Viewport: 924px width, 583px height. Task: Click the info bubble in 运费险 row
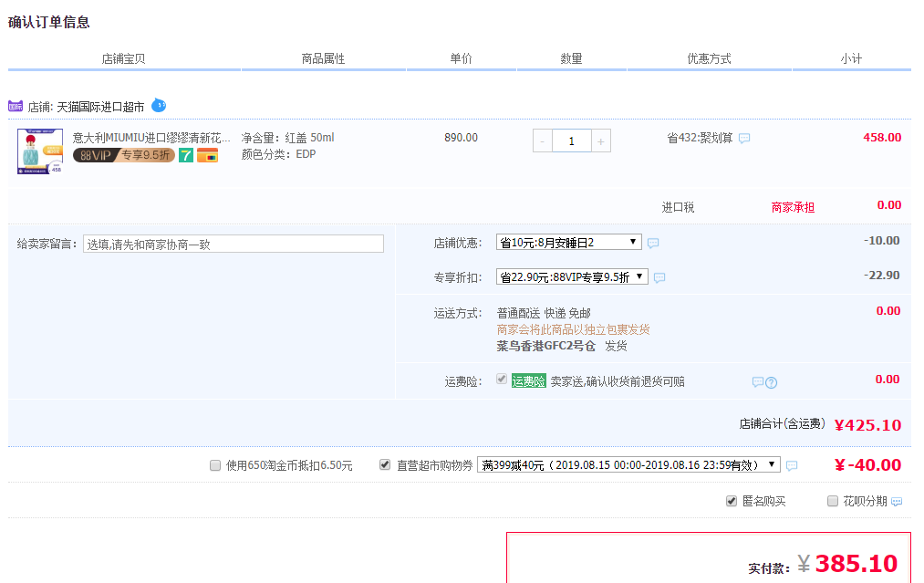pos(758,382)
